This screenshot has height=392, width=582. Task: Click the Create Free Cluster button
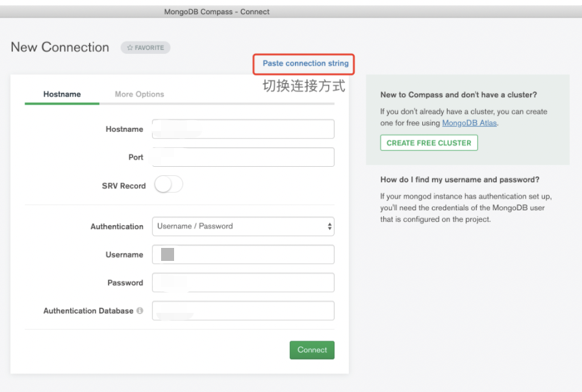[x=429, y=143]
